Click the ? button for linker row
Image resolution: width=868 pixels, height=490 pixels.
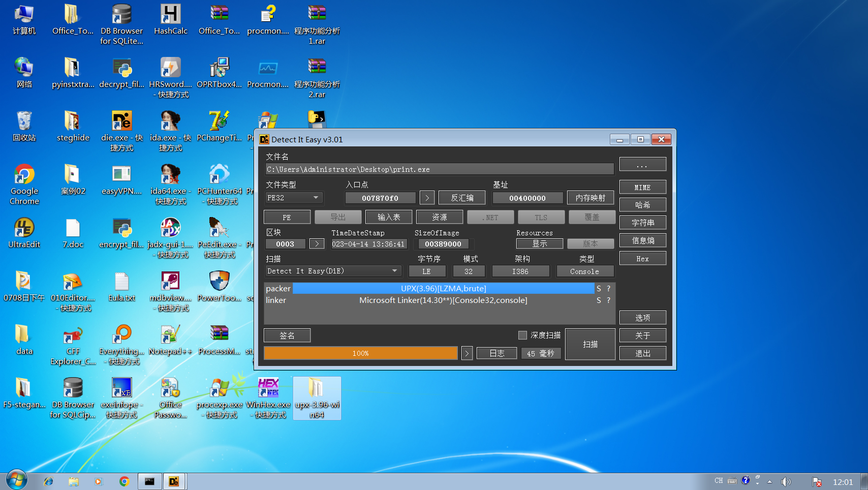coord(608,300)
